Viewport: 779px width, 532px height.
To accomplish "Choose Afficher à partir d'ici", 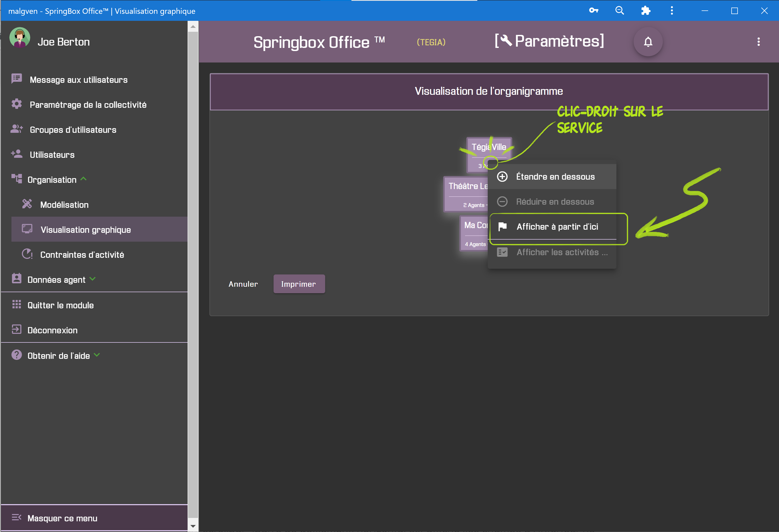I will pos(552,227).
